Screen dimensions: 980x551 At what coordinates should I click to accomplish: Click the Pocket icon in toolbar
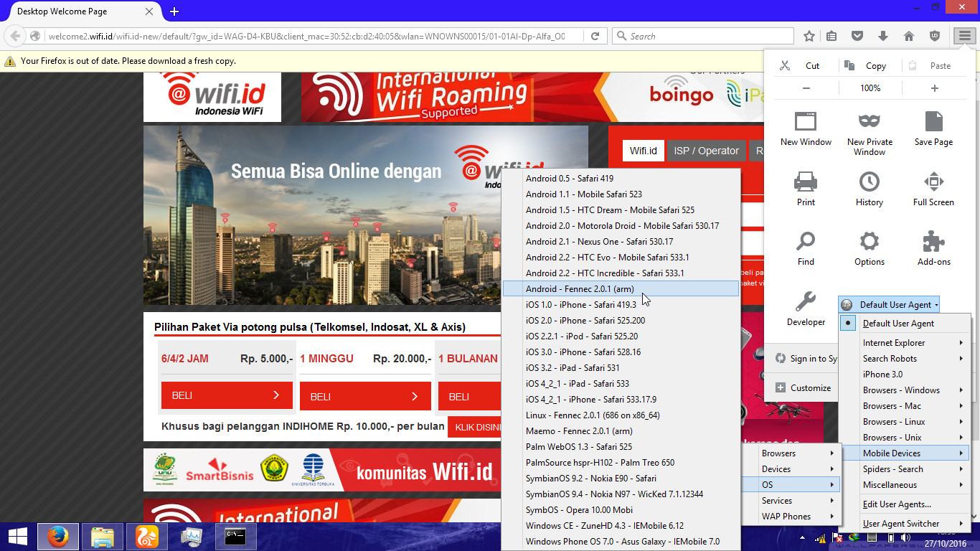(x=857, y=36)
